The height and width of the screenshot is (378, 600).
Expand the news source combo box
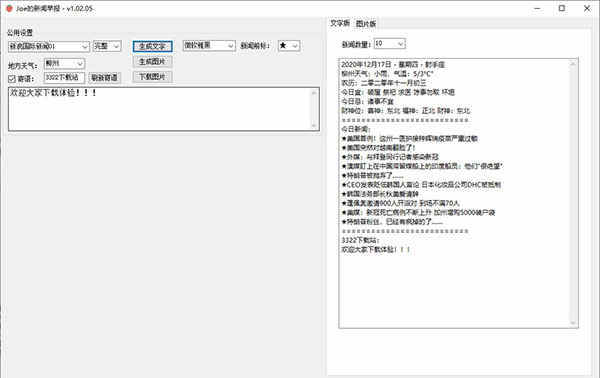tap(49, 47)
